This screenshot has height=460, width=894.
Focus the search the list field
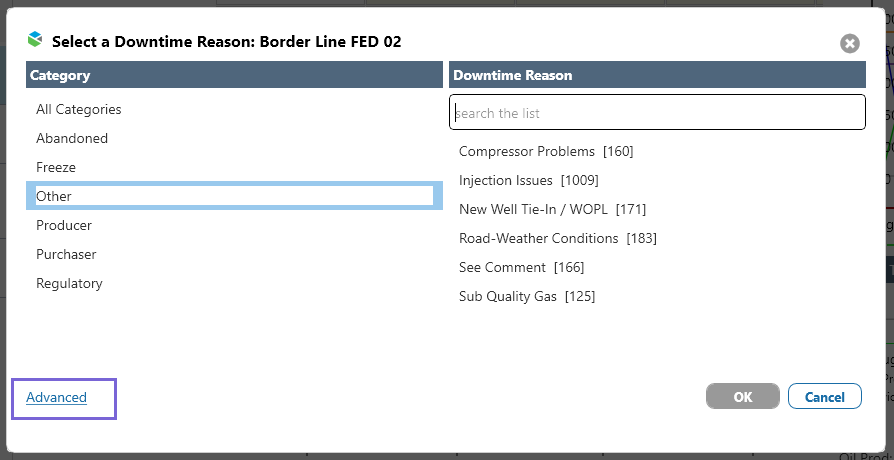(x=657, y=113)
